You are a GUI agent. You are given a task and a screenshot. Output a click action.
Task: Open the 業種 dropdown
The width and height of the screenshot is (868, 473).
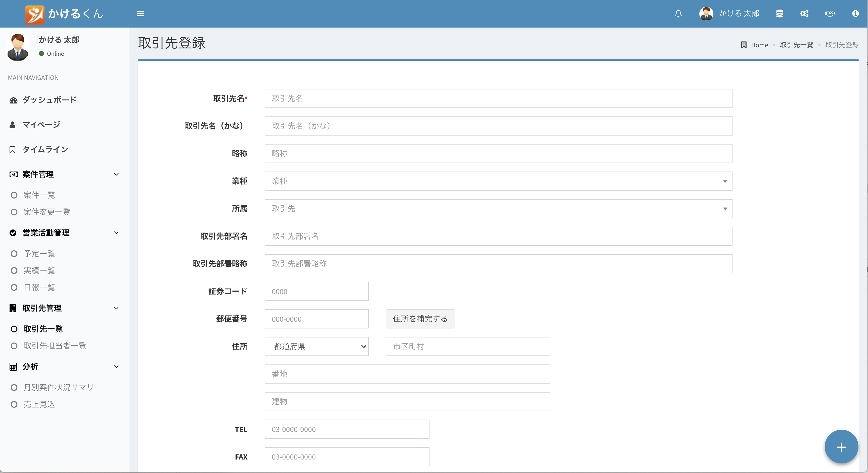point(498,181)
